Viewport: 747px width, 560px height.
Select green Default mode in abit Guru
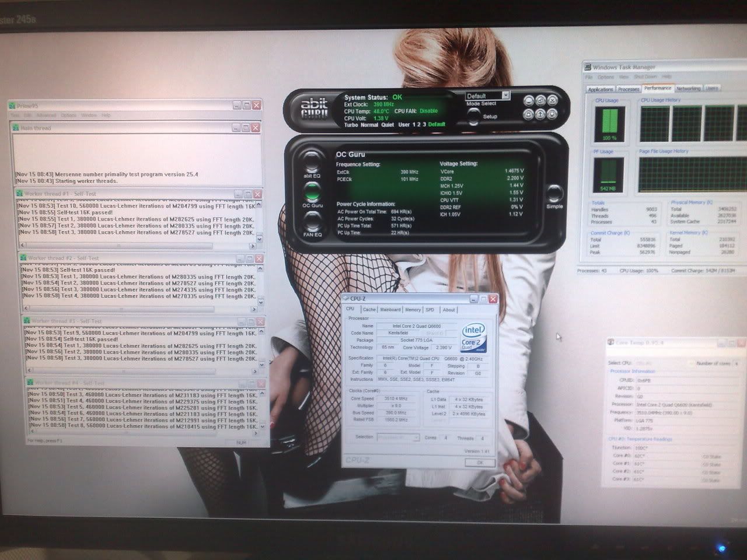[437, 125]
